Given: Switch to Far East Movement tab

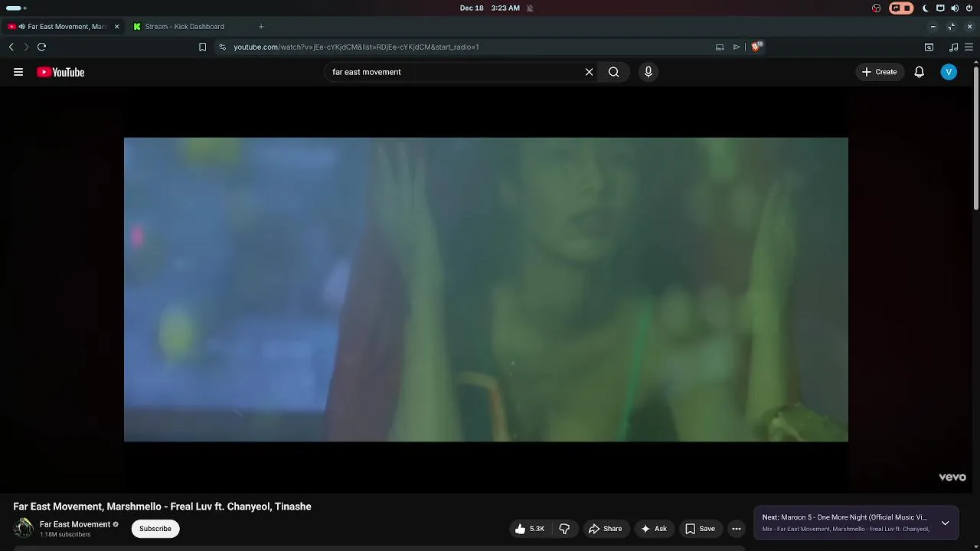Looking at the screenshot, I should [64, 26].
